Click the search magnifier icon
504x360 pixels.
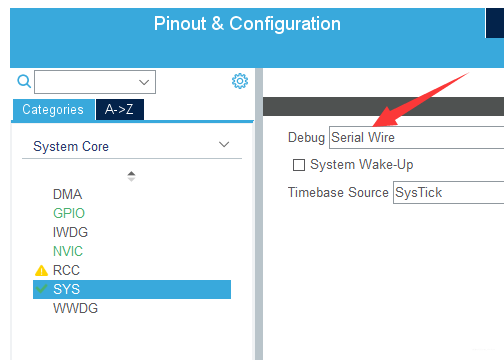pos(24,81)
